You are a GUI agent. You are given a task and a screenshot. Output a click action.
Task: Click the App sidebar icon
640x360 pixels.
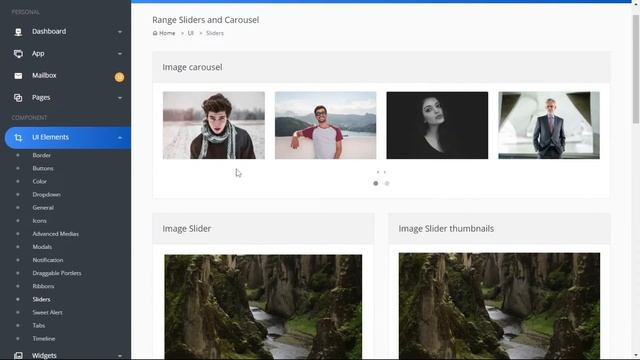(x=18, y=54)
